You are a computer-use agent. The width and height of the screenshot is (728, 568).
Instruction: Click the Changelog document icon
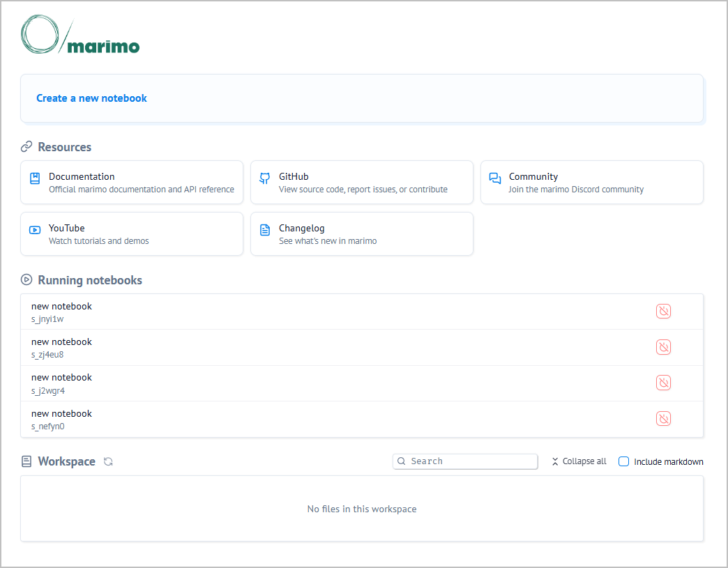click(x=265, y=230)
